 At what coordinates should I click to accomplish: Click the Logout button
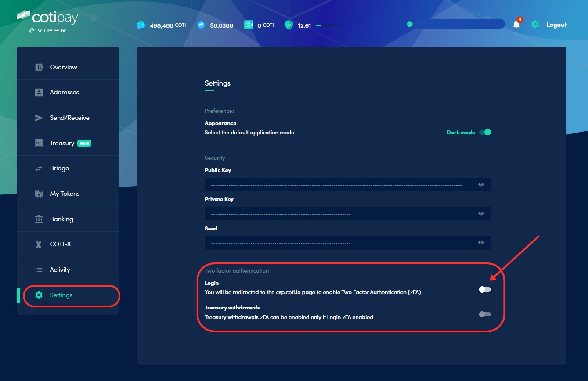pos(556,25)
